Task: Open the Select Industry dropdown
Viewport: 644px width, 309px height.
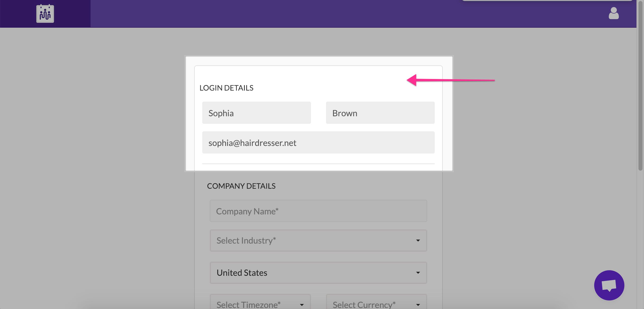Action: (x=318, y=241)
